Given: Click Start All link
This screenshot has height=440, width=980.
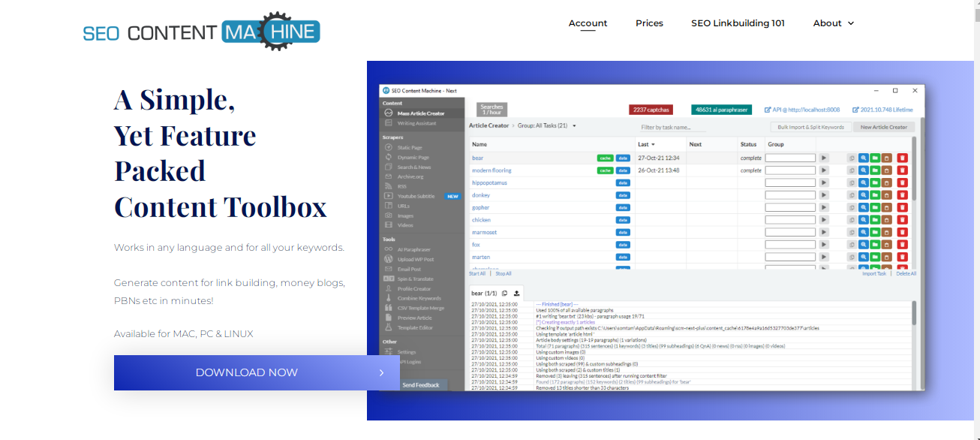Looking at the screenshot, I should click(477, 274).
